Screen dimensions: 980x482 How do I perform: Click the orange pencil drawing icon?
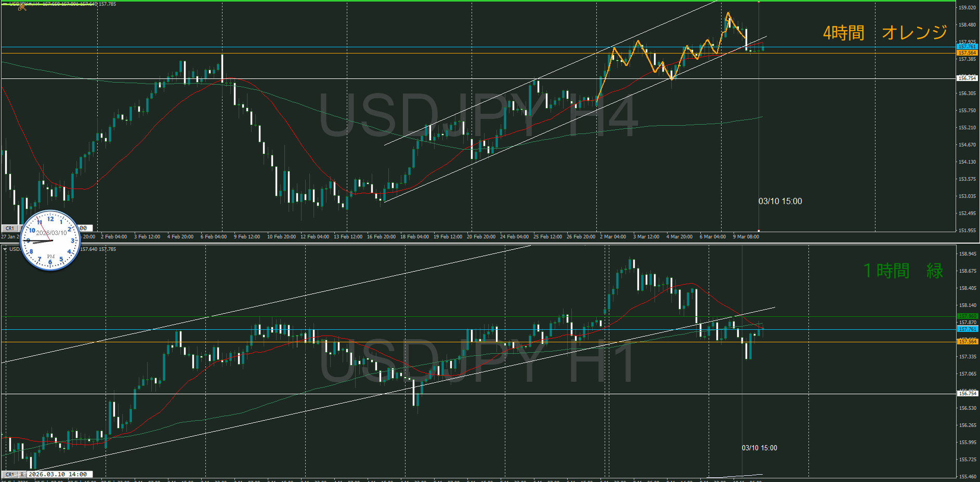coord(22,6)
